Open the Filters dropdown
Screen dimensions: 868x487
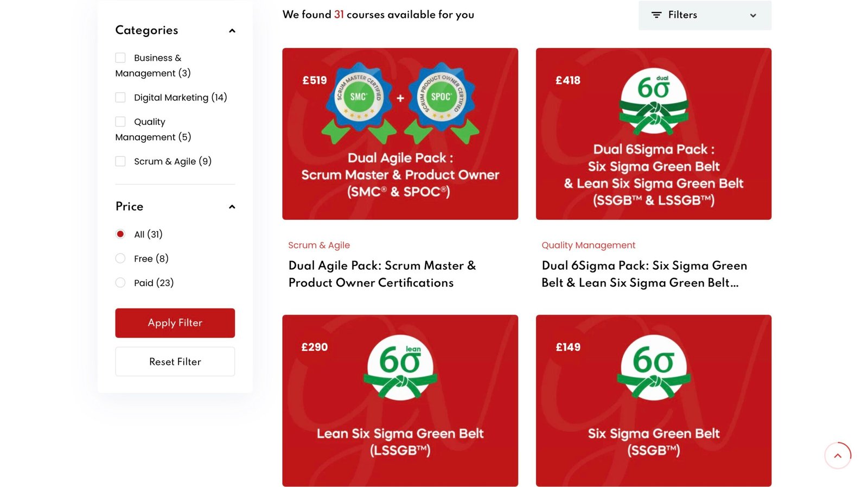(705, 15)
